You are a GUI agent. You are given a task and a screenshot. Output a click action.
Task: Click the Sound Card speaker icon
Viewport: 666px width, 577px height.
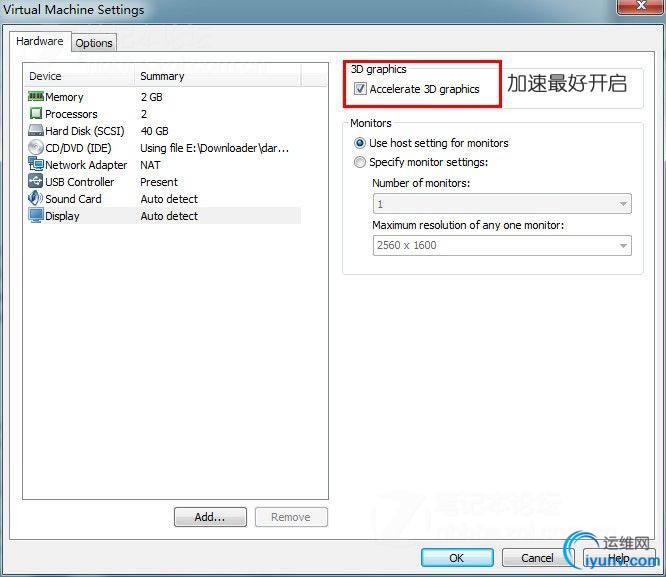pyautogui.click(x=35, y=198)
